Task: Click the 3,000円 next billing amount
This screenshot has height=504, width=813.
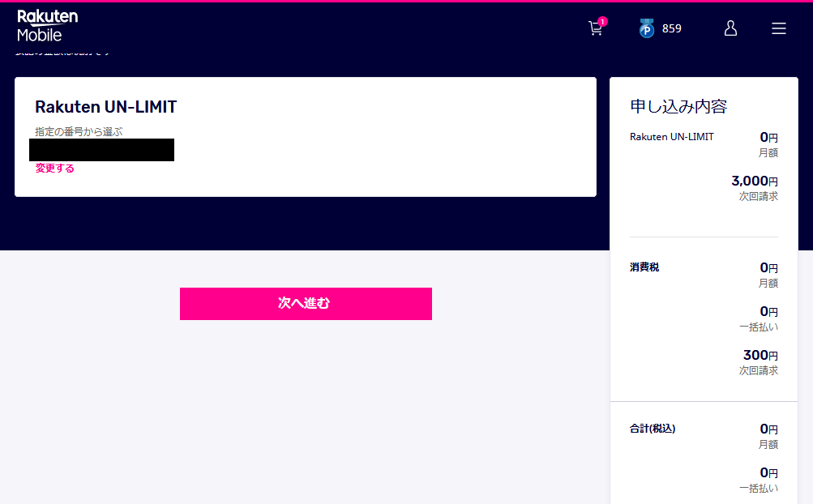Action: coord(755,181)
